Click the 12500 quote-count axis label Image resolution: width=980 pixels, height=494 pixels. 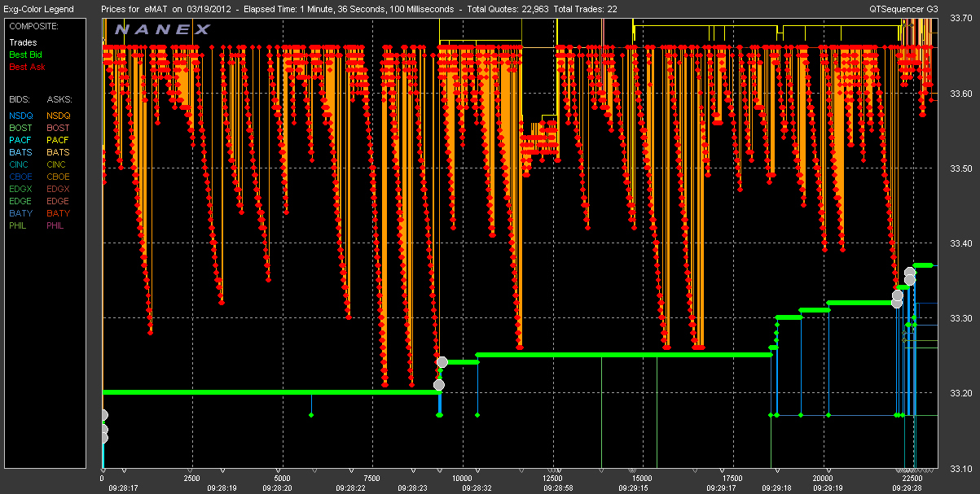[x=553, y=479]
